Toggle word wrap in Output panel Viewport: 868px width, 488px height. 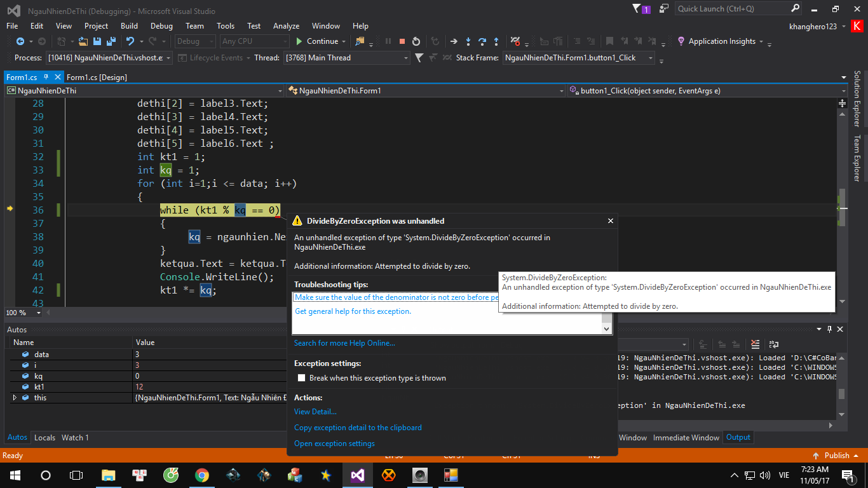773,344
